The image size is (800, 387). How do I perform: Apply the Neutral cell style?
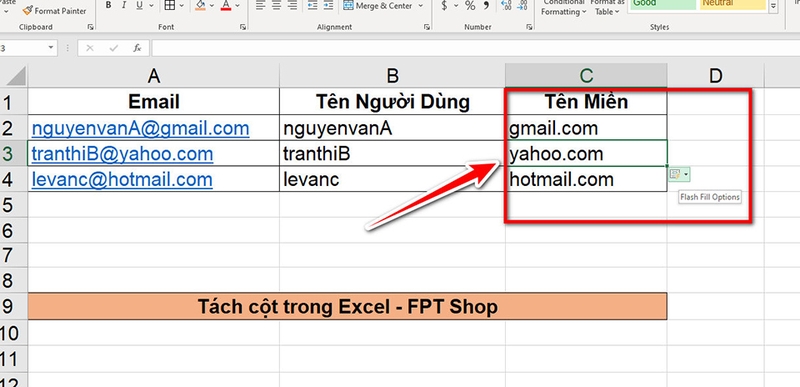[x=733, y=4]
